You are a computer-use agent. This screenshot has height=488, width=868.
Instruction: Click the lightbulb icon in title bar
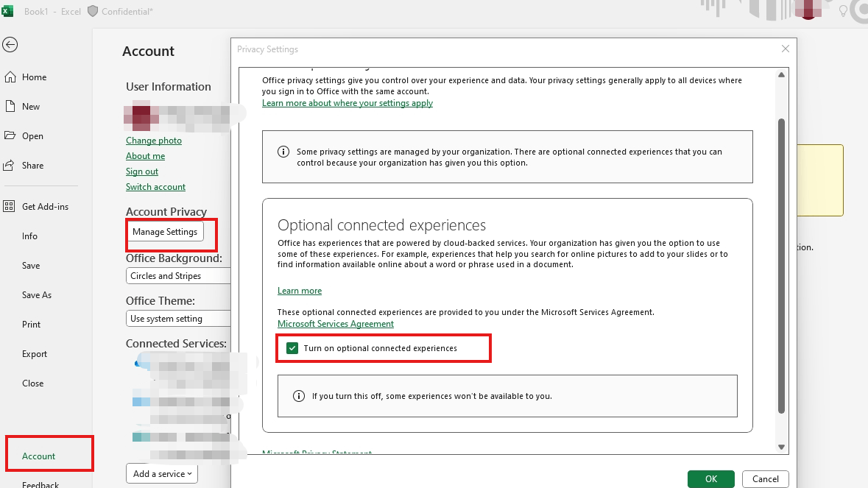[x=843, y=11]
